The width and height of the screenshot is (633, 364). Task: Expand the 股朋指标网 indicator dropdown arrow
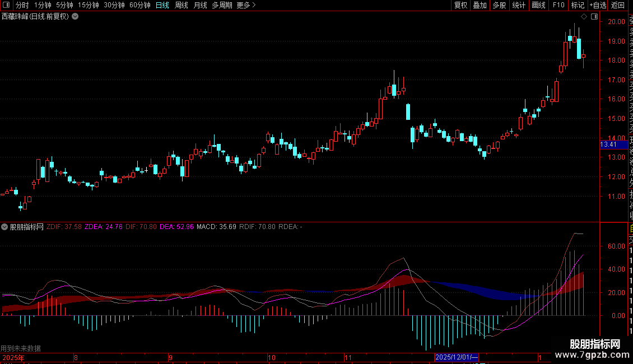[x=5, y=227]
